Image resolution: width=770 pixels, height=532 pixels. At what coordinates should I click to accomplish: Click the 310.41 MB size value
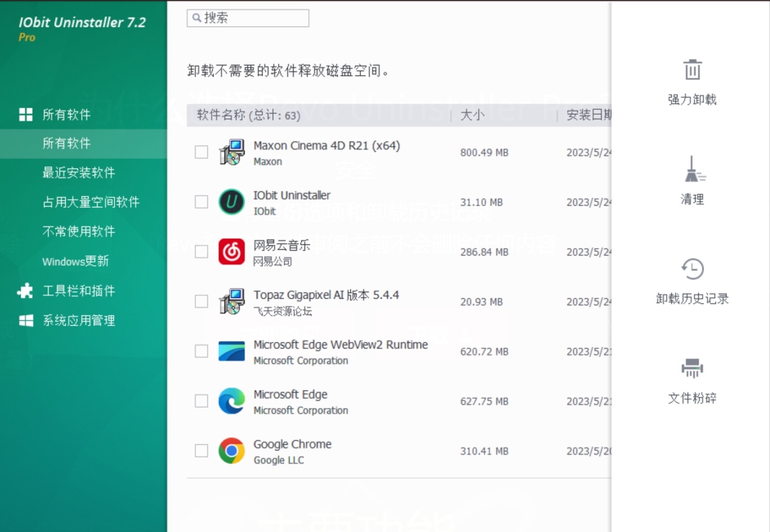[x=484, y=451]
